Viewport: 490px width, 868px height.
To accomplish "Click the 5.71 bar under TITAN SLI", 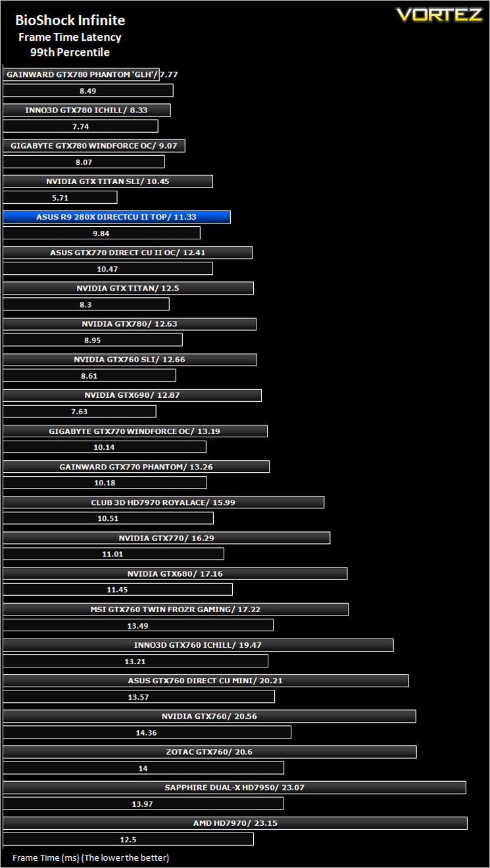I will [60, 197].
